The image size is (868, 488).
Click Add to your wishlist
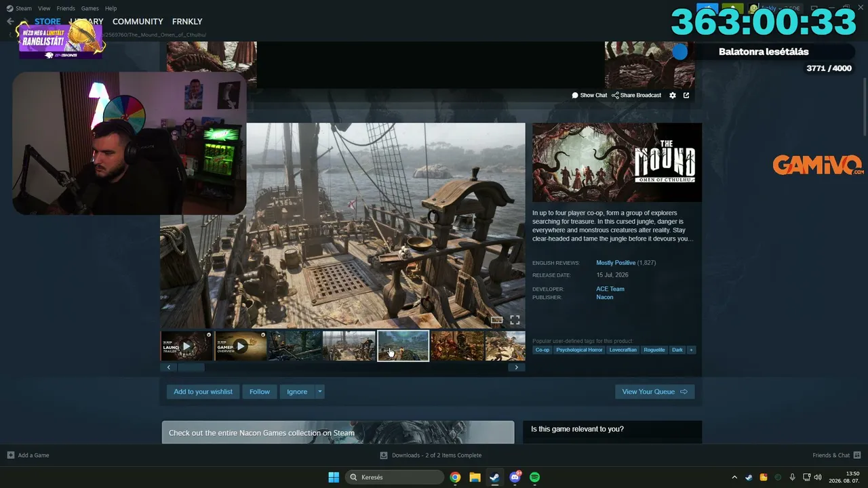(x=203, y=392)
